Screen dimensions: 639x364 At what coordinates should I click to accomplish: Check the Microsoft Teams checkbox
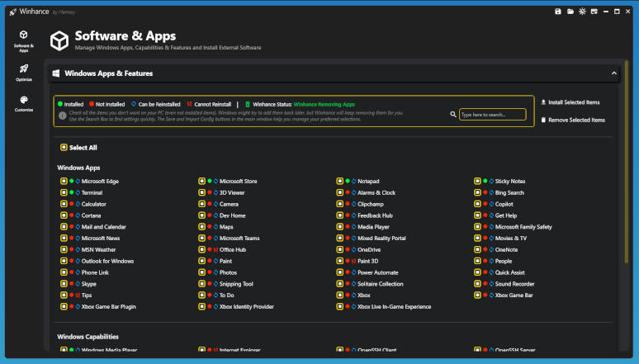point(201,238)
